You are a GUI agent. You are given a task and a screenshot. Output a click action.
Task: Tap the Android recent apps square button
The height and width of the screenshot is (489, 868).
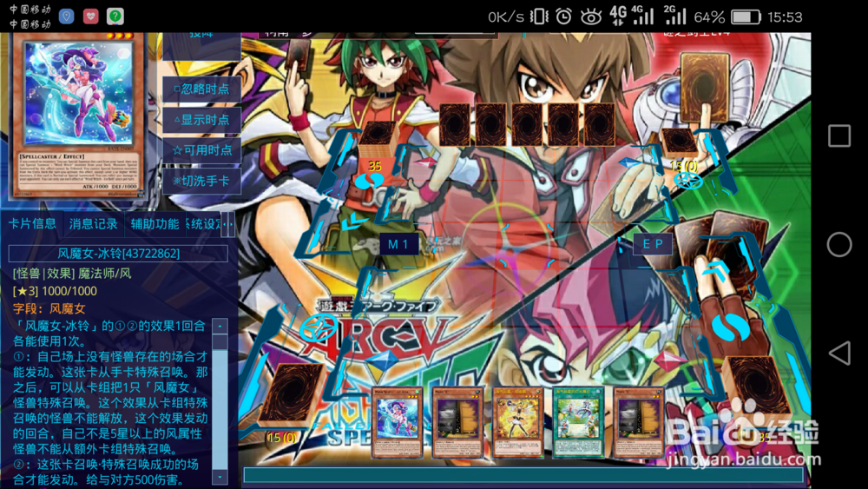[x=839, y=135]
